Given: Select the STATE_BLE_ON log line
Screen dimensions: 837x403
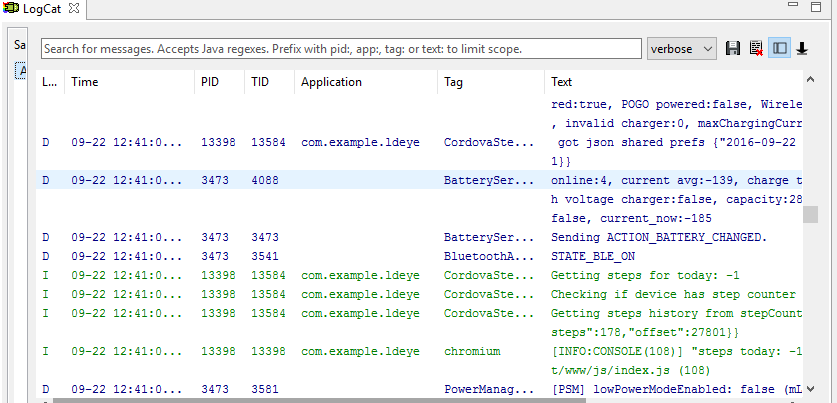Looking at the screenshot, I should point(420,256).
